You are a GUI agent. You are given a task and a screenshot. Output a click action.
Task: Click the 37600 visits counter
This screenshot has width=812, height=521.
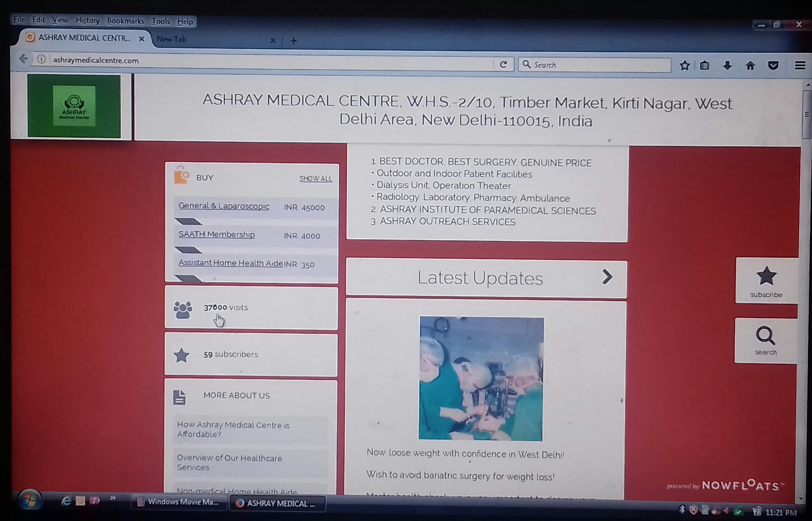(x=226, y=307)
